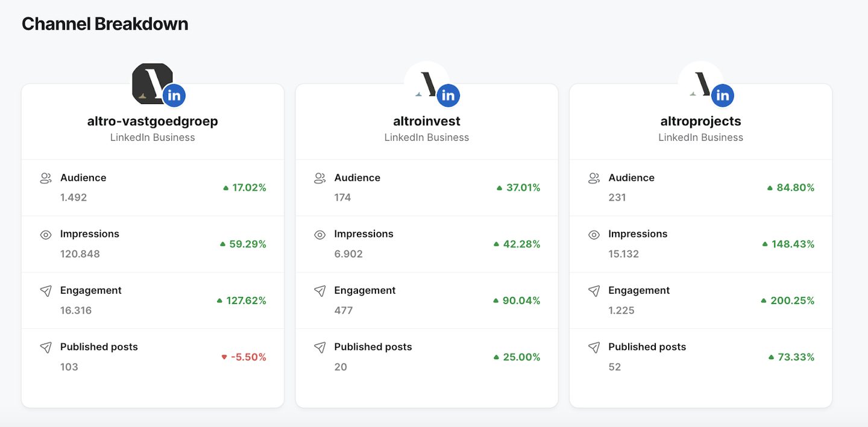Click green up arrow beside 148.43%
This screenshot has height=427, width=868.
coord(766,245)
